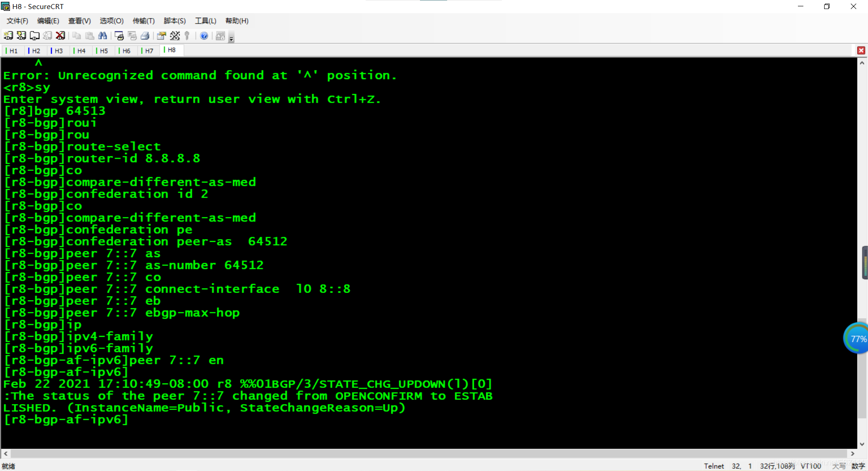Open the 脚本(S) menu
The width and height of the screenshot is (868, 471).
click(175, 21)
